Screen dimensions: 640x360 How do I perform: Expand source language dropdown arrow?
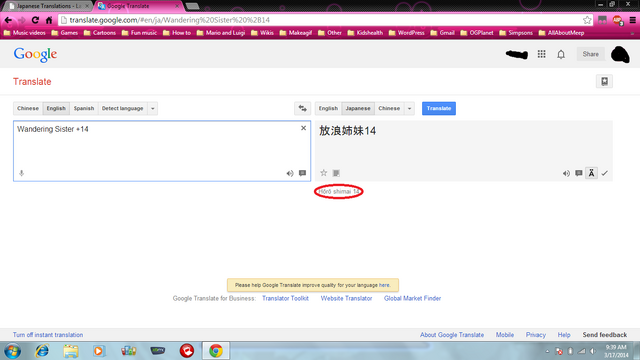(x=153, y=109)
